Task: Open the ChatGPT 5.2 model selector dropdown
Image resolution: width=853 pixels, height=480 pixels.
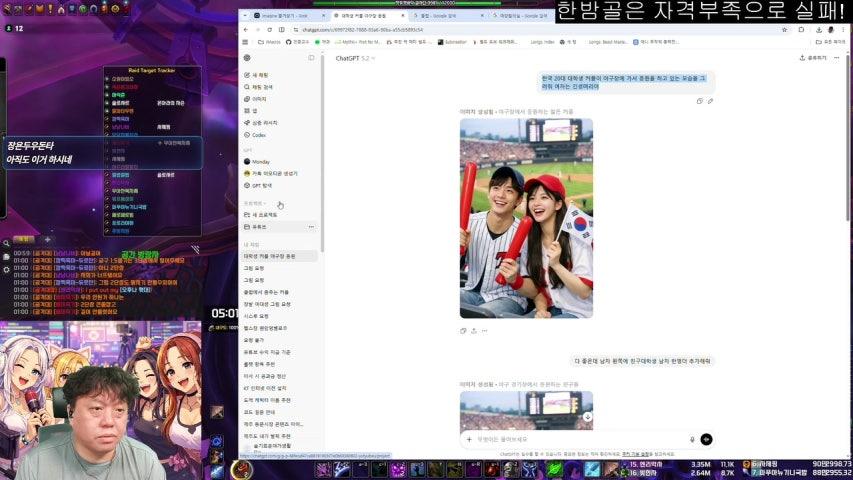Action: point(353,58)
